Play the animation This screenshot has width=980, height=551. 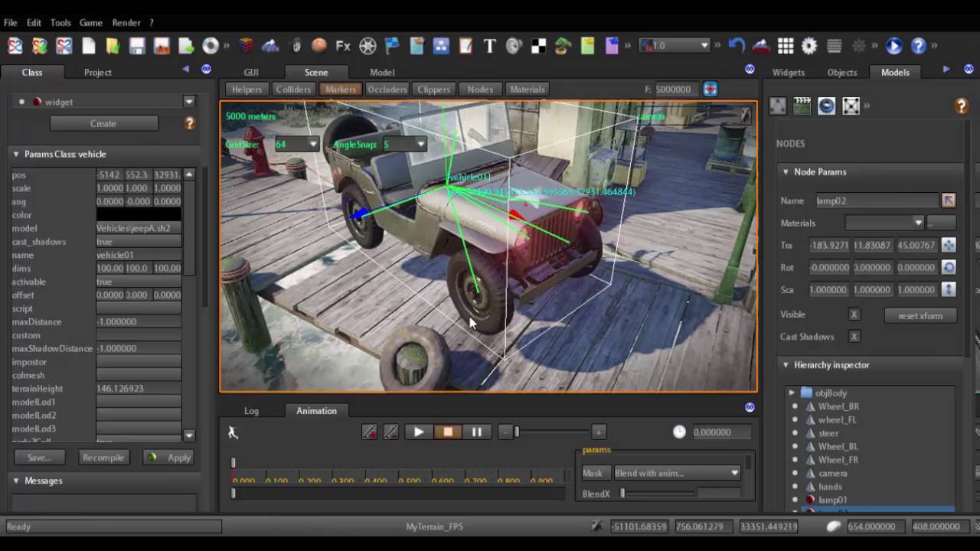(419, 432)
